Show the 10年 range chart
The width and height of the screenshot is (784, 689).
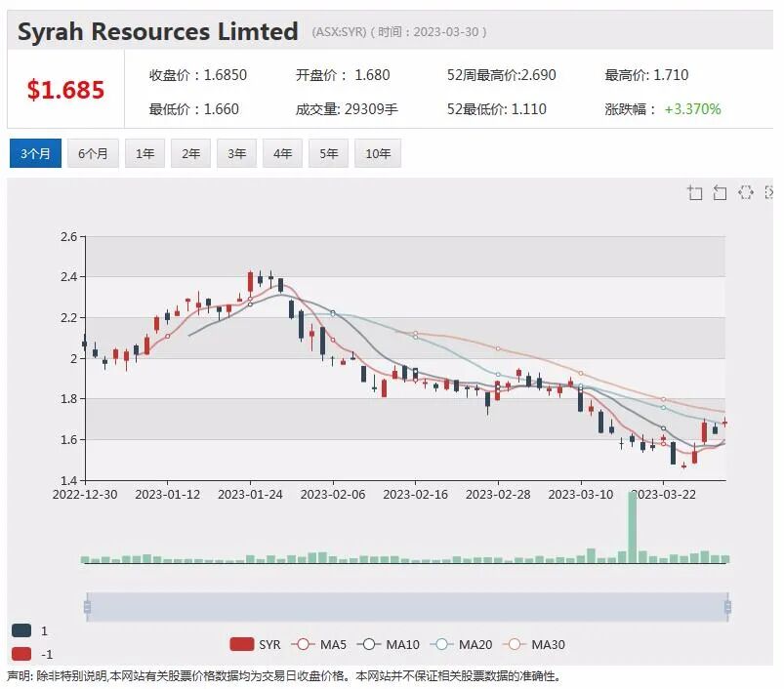click(x=378, y=153)
